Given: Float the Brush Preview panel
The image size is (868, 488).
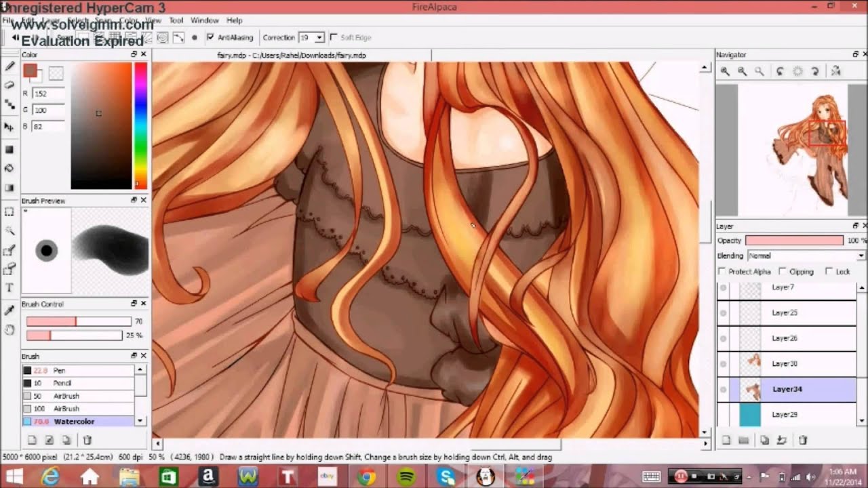Looking at the screenshot, I should 134,201.
